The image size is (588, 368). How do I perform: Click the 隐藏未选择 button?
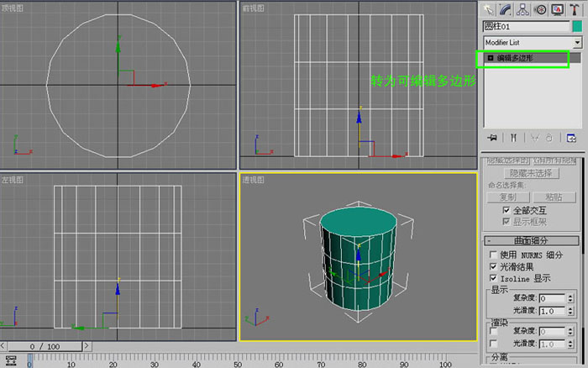click(532, 173)
